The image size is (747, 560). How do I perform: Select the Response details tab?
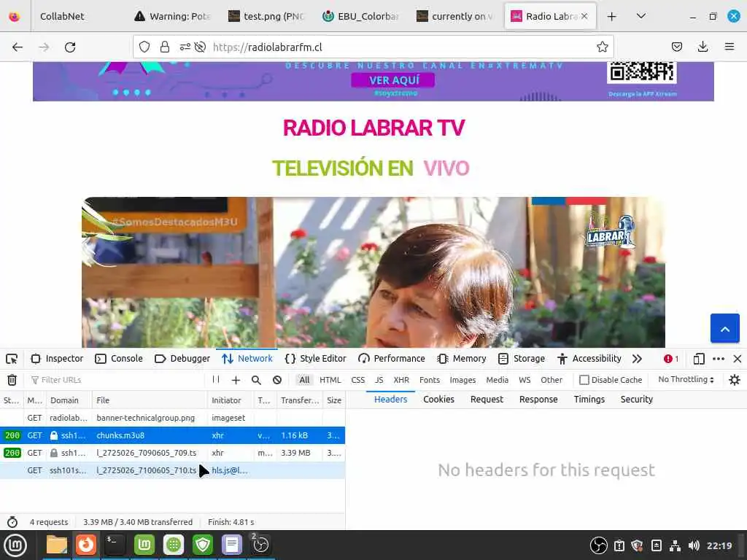coord(538,399)
